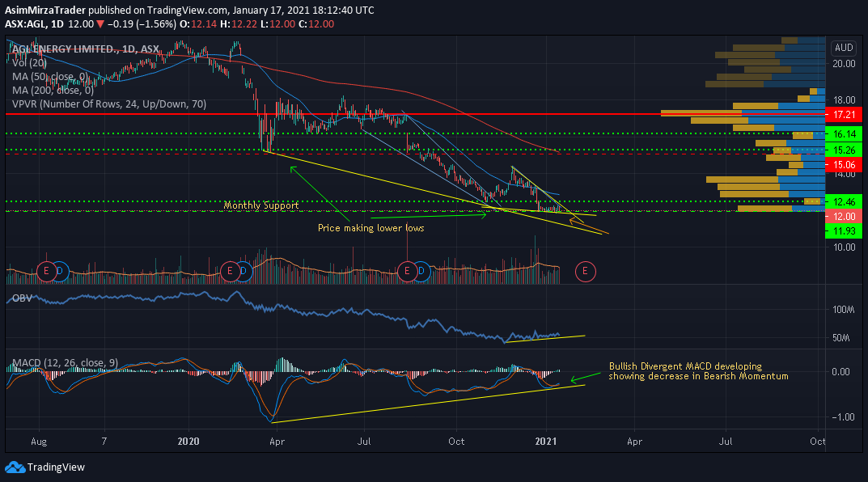Click the green 12.46 price label

click(x=844, y=202)
